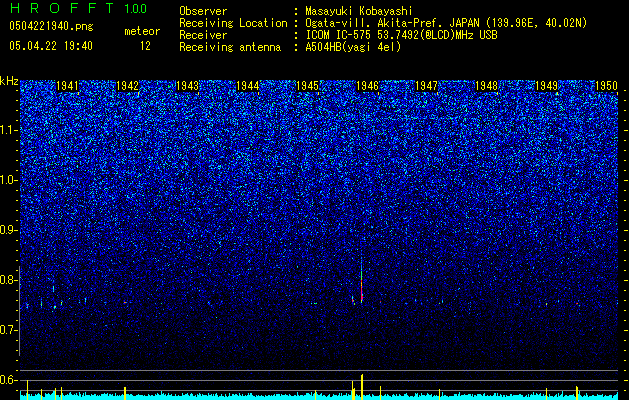Click the meteor count value 12
This screenshot has height=400, width=629.
(x=145, y=46)
